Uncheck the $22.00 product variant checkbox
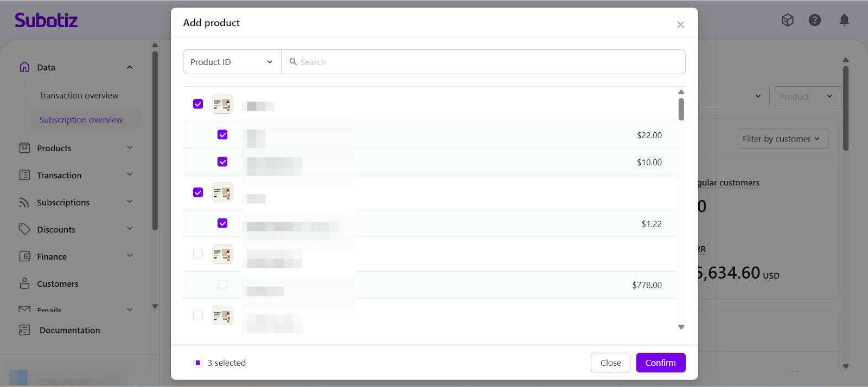The height and width of the screenshot is (387, 868). pyautogui.click(x=222, y=135)
